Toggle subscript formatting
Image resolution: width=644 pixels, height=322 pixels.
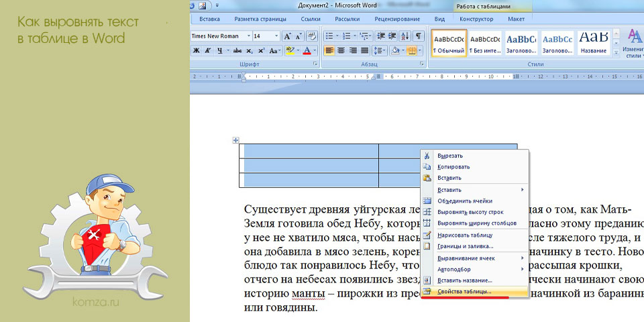click(250, 51)
